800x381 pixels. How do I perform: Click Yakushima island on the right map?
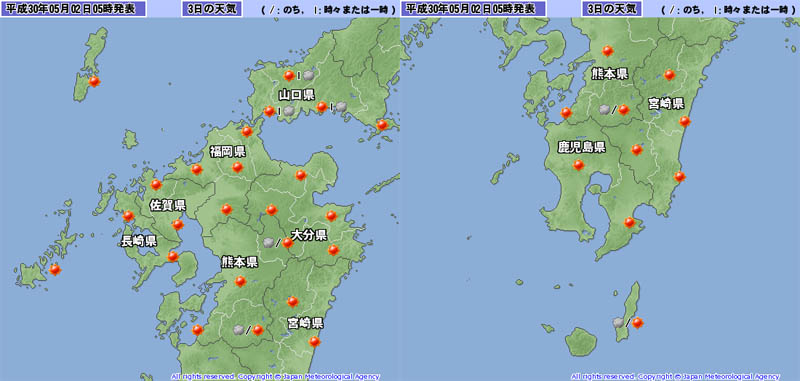582,342
